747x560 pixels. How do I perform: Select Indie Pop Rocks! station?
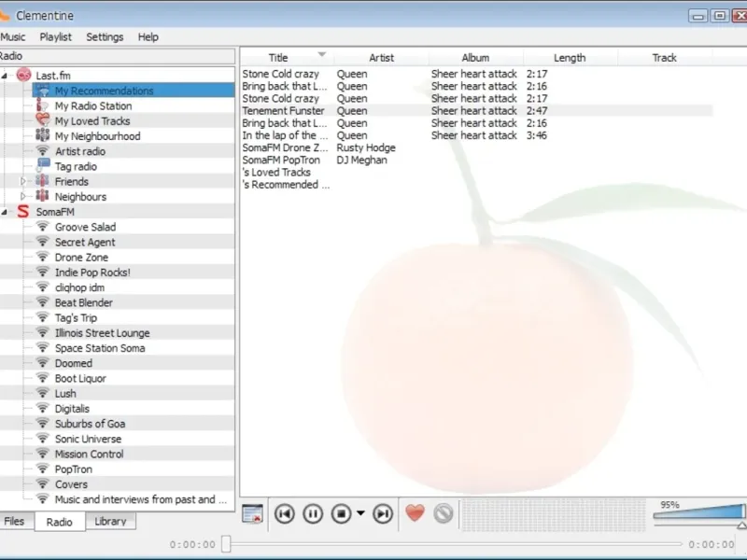[92, 273]
